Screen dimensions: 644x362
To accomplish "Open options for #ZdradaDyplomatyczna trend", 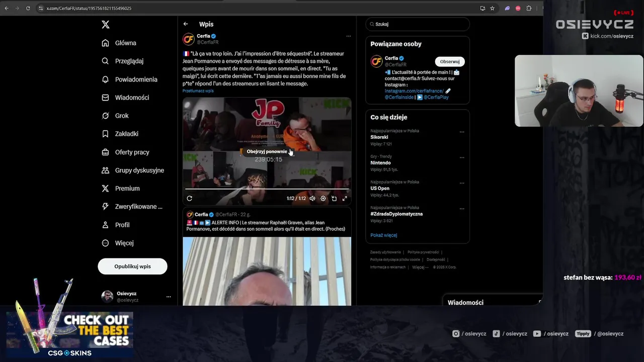I will 462,209.
